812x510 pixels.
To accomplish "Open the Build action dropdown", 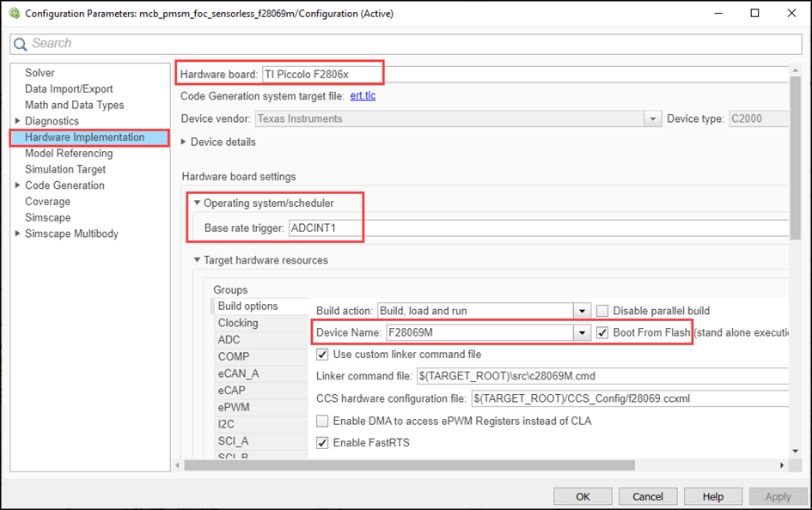I will 582,311.
